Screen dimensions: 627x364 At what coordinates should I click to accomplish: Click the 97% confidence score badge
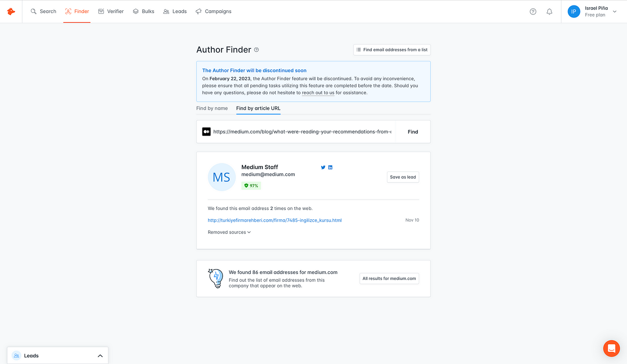coord(251,185)
